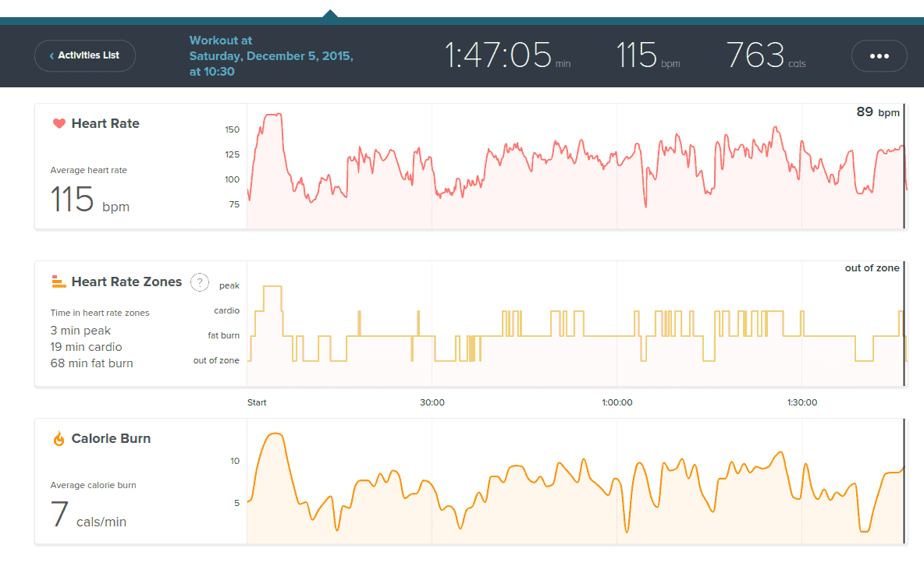Image resolution: width=924 pixels, height=563 pixels.
Task: Click the 30:00 time axis marker
Action: coord(432,402)
